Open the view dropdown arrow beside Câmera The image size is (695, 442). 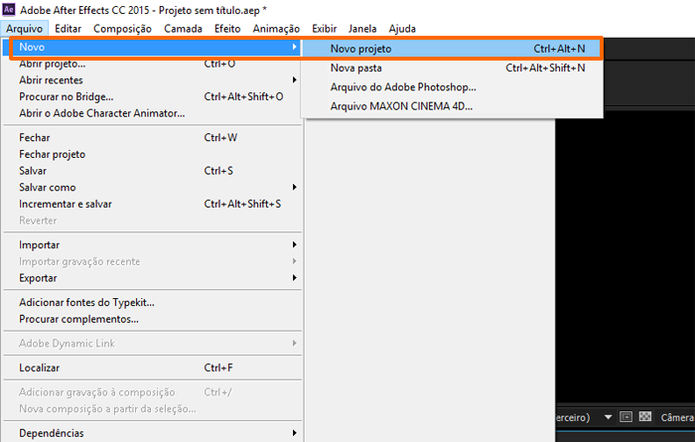[608, 417]
